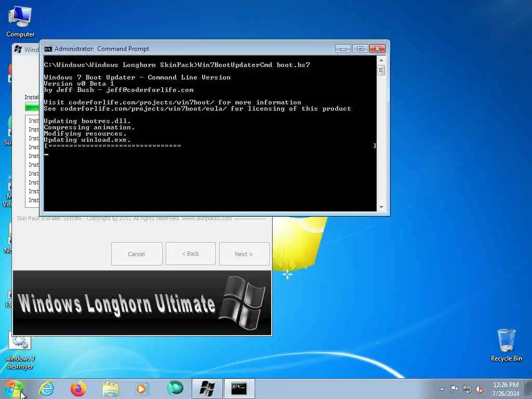Screen dimensions: 532x399
Task: Click the installer window title icon
Action: 18,49
